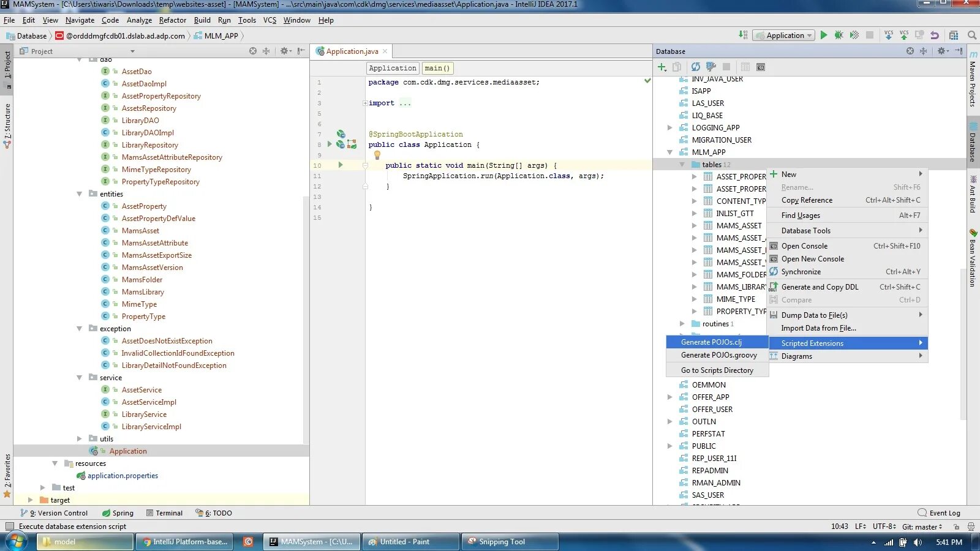The width and height of the screenshot is (980, 551).
Task: Open Database panel settings gear
Action: pyautogui.click(x=942, y=51)
